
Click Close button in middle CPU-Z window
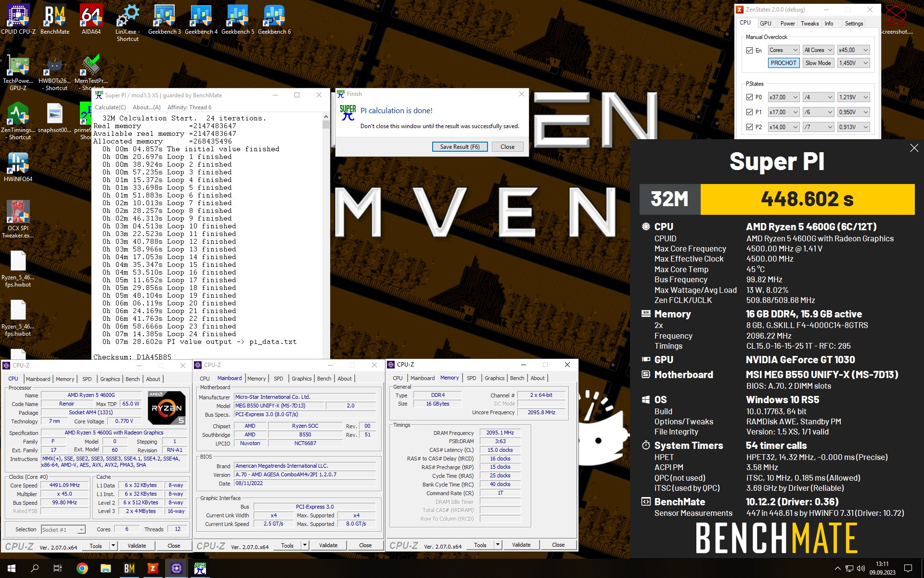tap(365, 545)
